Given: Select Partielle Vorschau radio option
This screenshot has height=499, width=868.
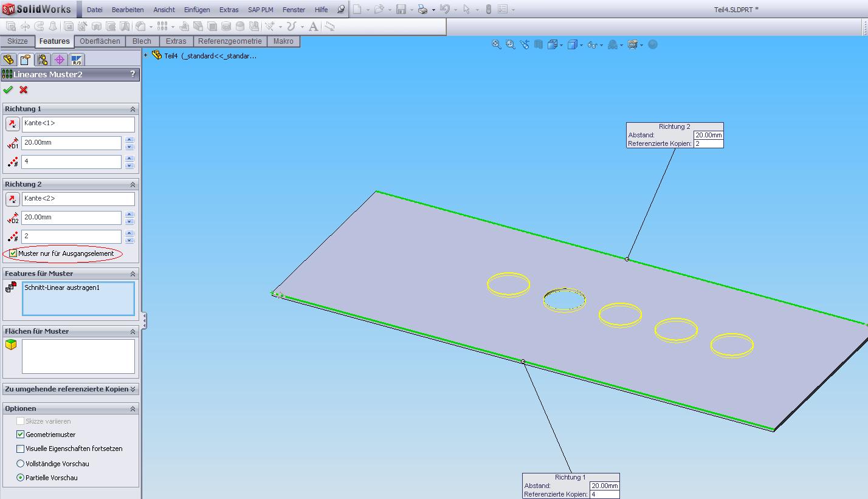Looking at the screenshot, I should tap(21, 478).
